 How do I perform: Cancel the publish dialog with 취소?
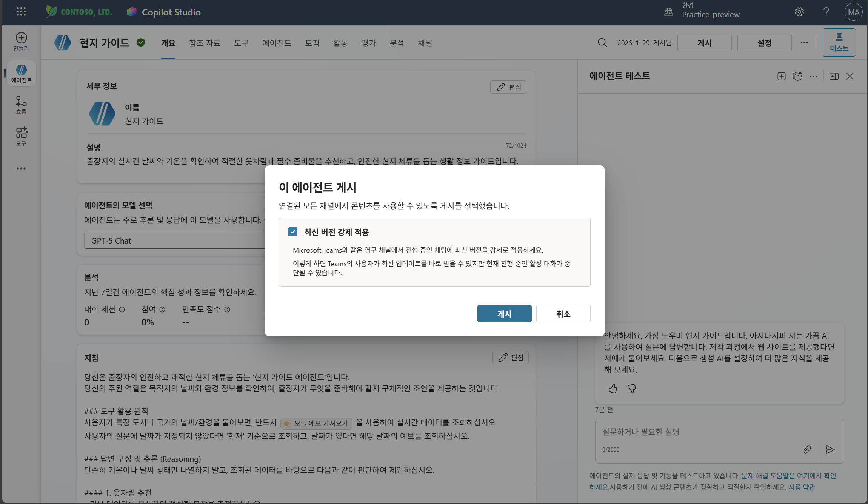pyautogui.click(x=563, y=314)
